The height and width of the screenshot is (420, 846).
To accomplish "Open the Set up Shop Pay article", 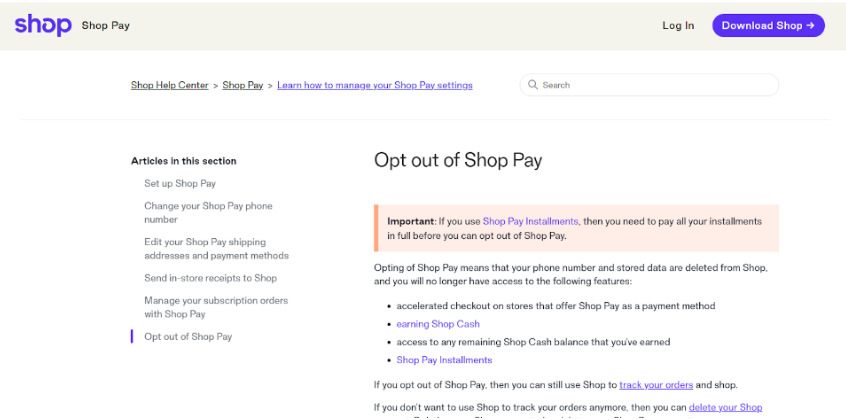I will tap(180, 184).
